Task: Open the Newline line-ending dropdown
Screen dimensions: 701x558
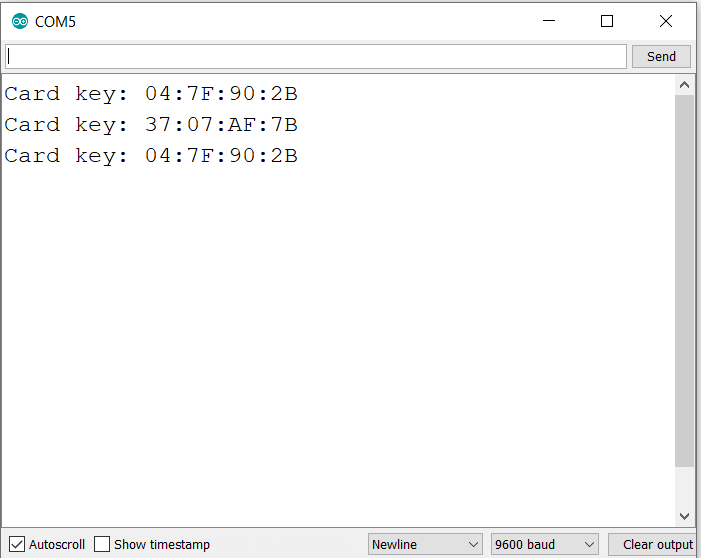Action: coord(425,544)
